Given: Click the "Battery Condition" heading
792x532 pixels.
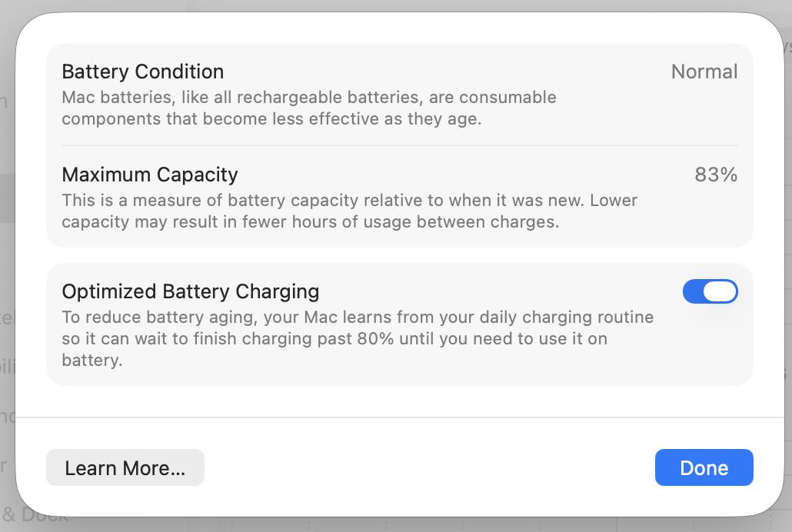Looking at the screenshot, I should tap(143, 71).
